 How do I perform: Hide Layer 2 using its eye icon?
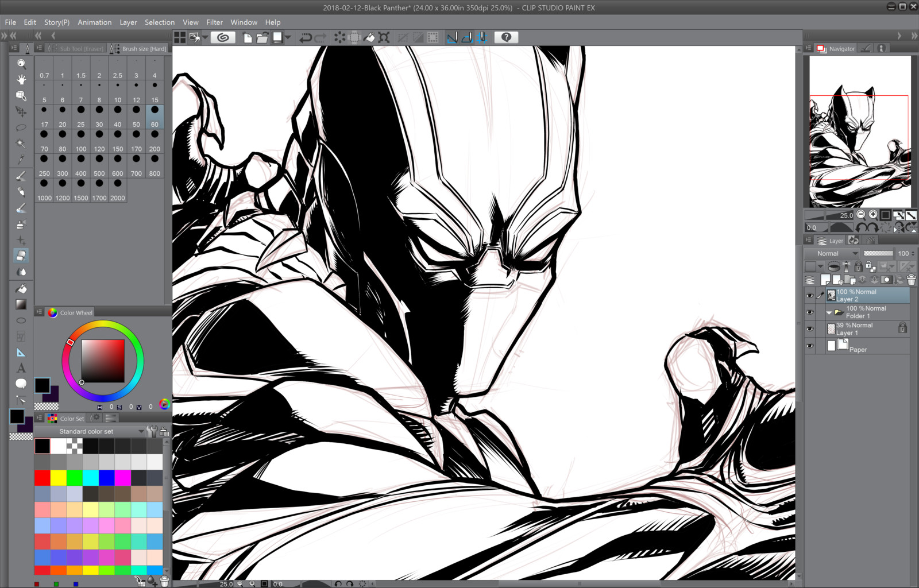(x=810, y=296)
